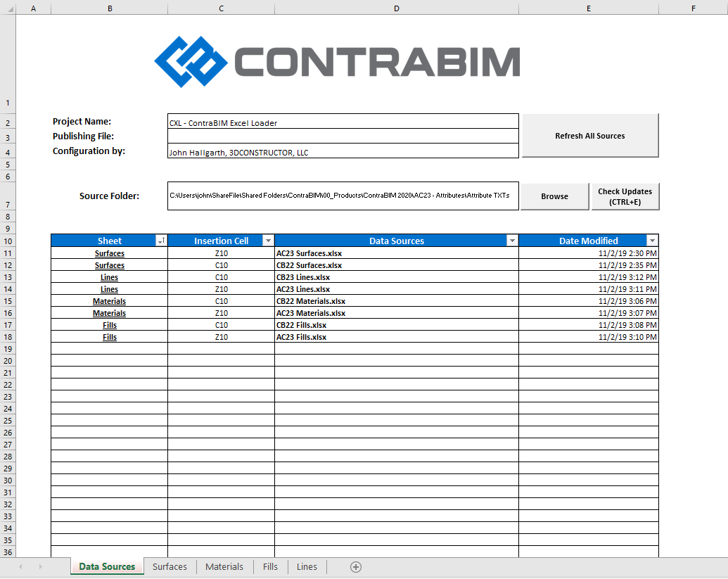Image resolution: width=728 pixels, height=579 pixels.
Task: Switch to the Fills sheet tab
Action: 270,567
